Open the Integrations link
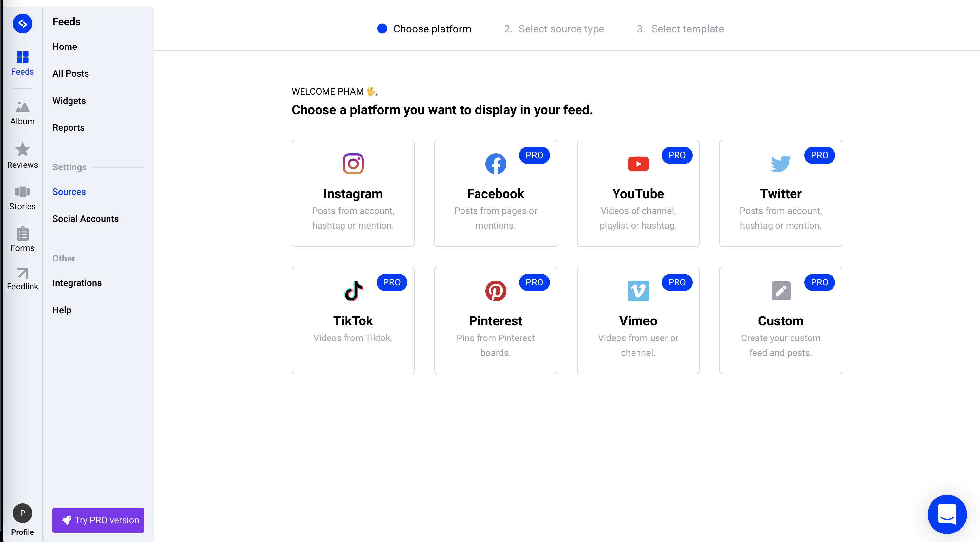Image resolution: width=980 pixels, height=542 pixels. click(77, 283)
